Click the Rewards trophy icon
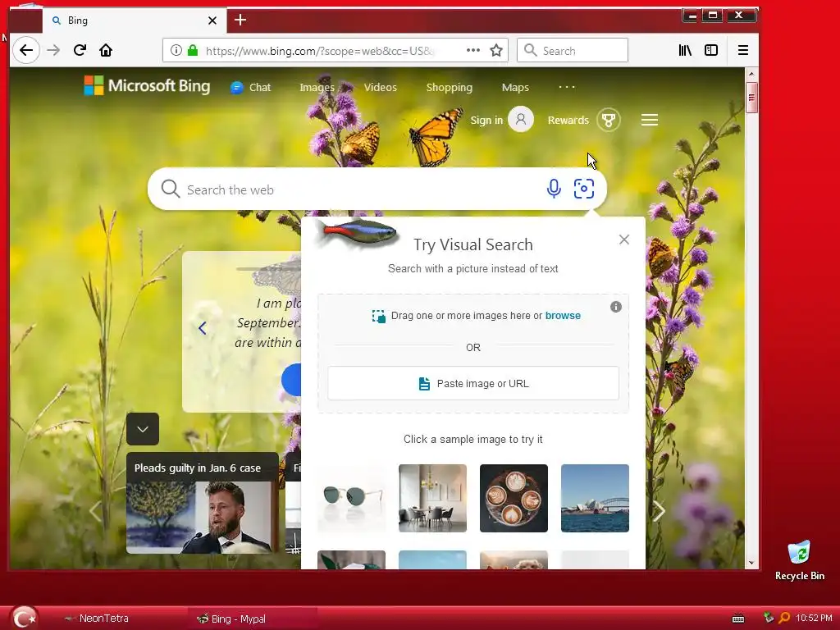The width and height of the screenshot is (840, 630). pos(609,120)
